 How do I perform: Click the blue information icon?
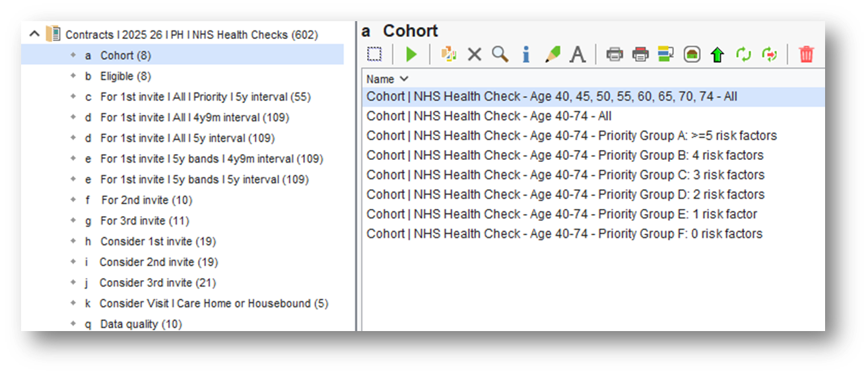[526, 54]
